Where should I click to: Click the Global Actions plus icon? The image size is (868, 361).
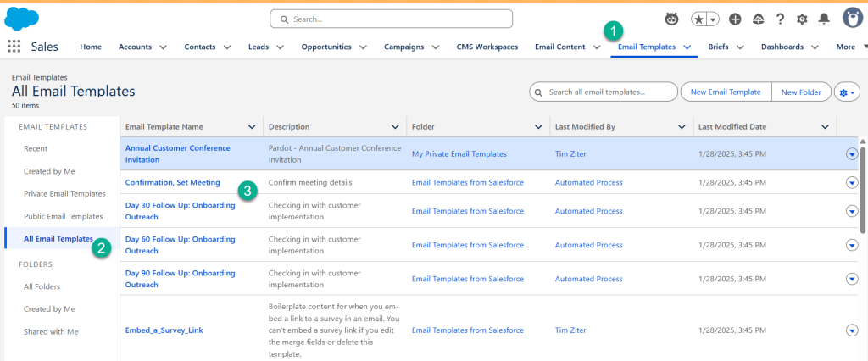pyautogui.click(x=735, y=19)
